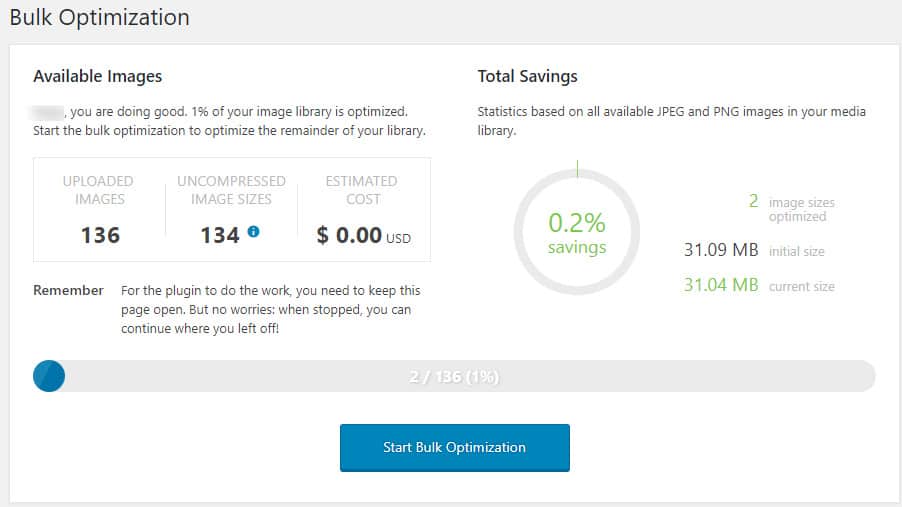Click the UPLOADED IMAGES column label
This screenshot has height=507, width=902.
click(98, 190)
